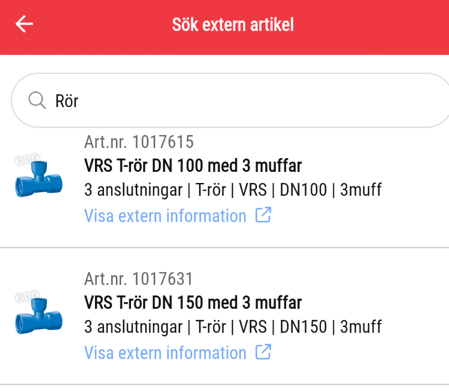The height and width of the screenshot is (392, 449).
Task: Select "VRS T-rör DN 150 med 3 muffar"
Action: 193,303
